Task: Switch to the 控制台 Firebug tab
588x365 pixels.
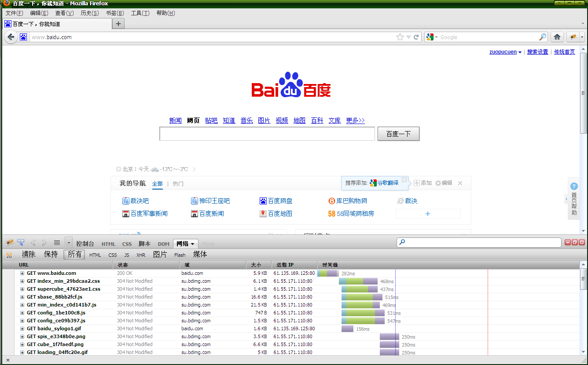Action: (x=85, y=244)
